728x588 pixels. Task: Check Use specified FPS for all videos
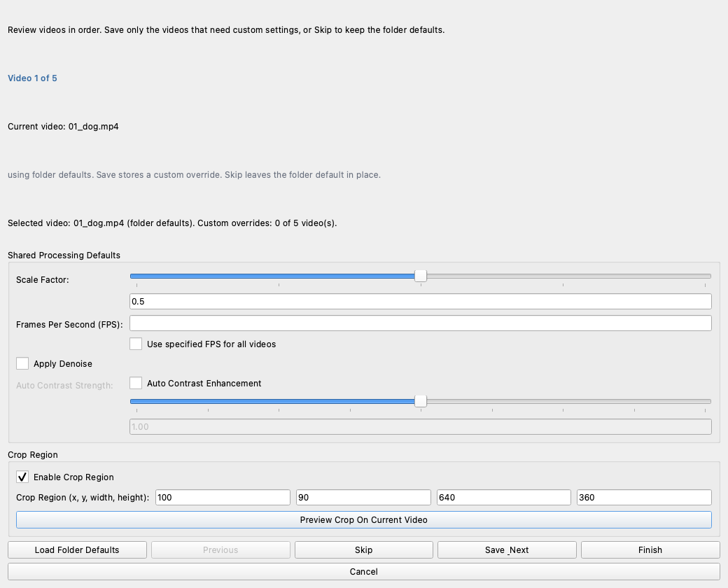(136, 343)
